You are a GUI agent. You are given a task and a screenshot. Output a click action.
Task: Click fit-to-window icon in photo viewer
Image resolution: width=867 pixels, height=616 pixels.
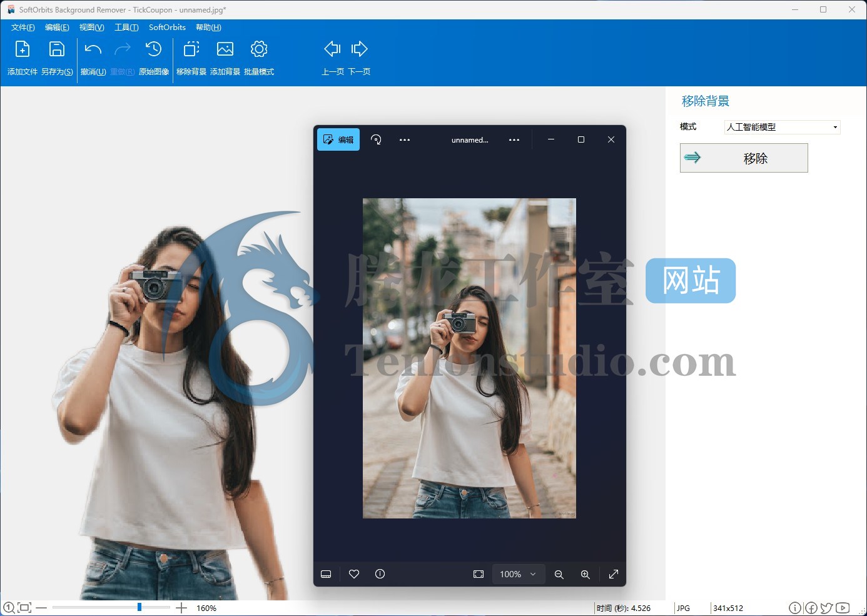479,574
